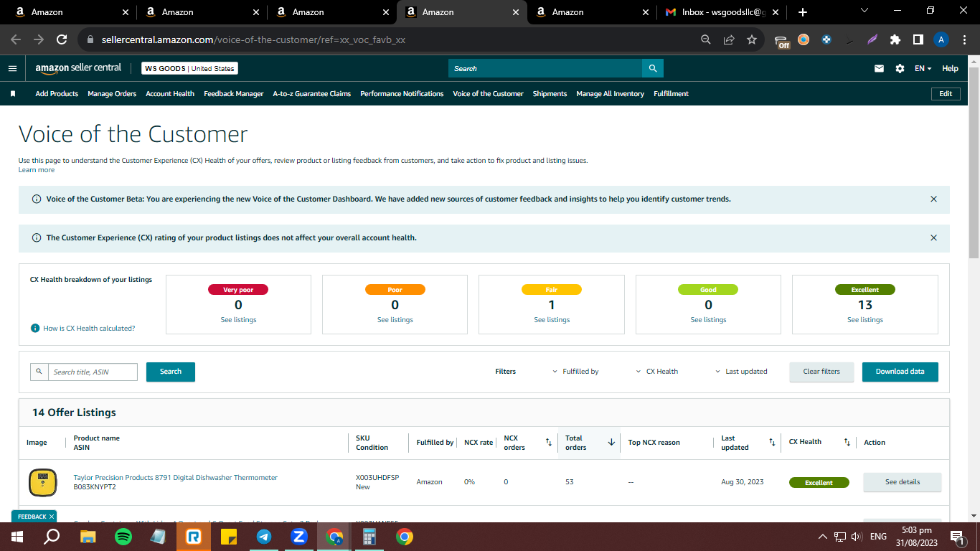Open Taylor Precision Products thermometer listing link
Screen dimensions: 980x551
tap(176, 478)
